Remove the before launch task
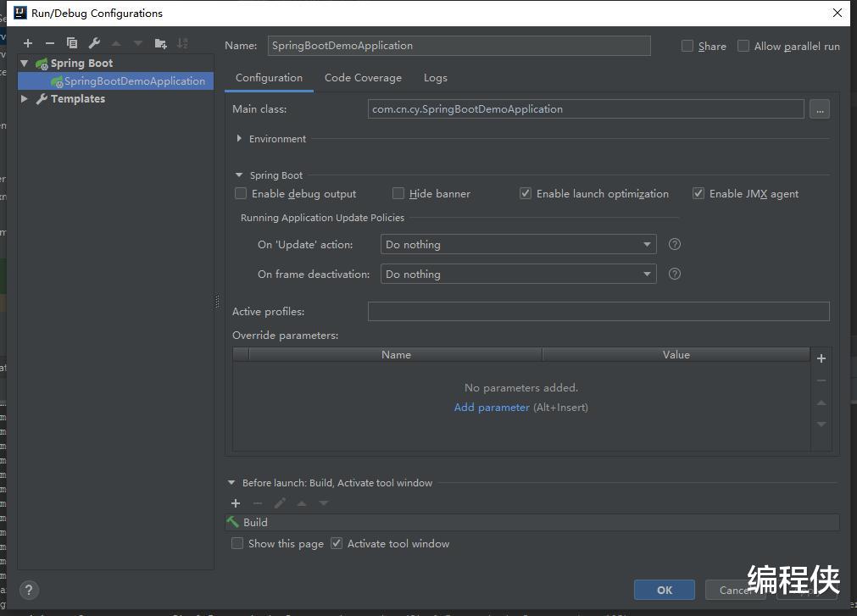This screenshot has height=616, width=857. (x=258, y=503)
